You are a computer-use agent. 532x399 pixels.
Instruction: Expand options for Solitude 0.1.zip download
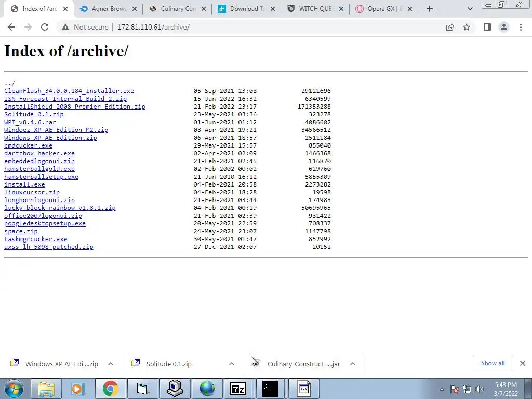[x=232, y=364]
